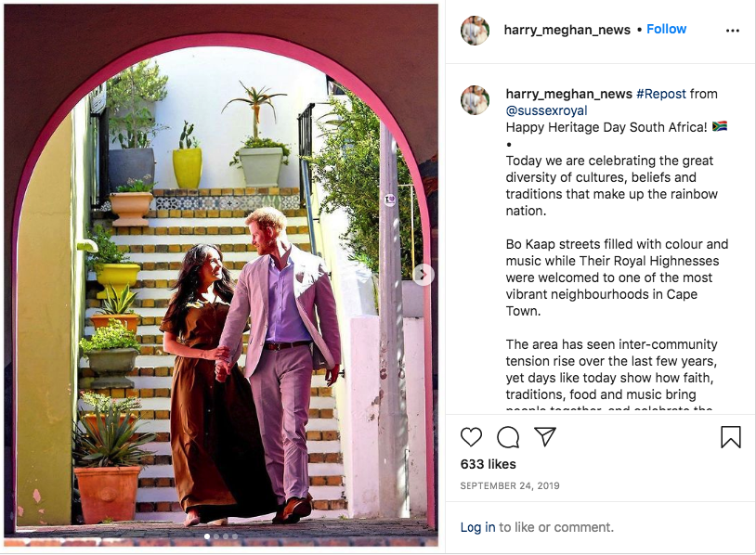Viewport: 756px width, 555px height.
Task: Open September 24, 2019 timestamp
Action: 510,485
